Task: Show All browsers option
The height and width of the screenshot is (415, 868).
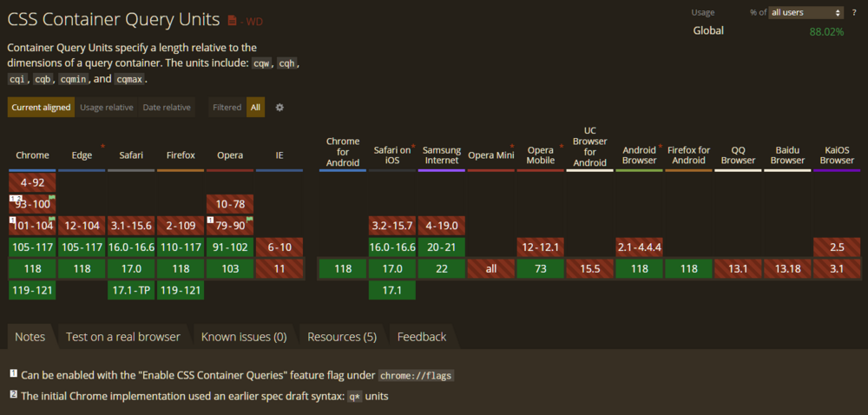Action: point(255,108)
